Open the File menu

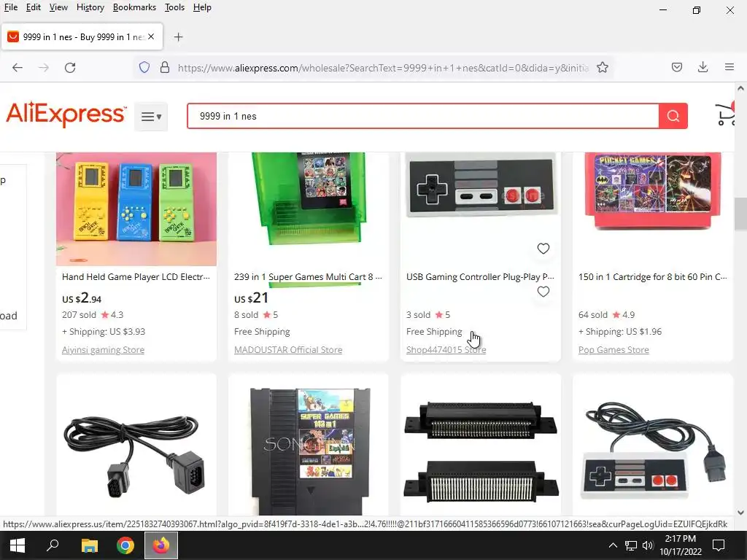tap(11, 7)
